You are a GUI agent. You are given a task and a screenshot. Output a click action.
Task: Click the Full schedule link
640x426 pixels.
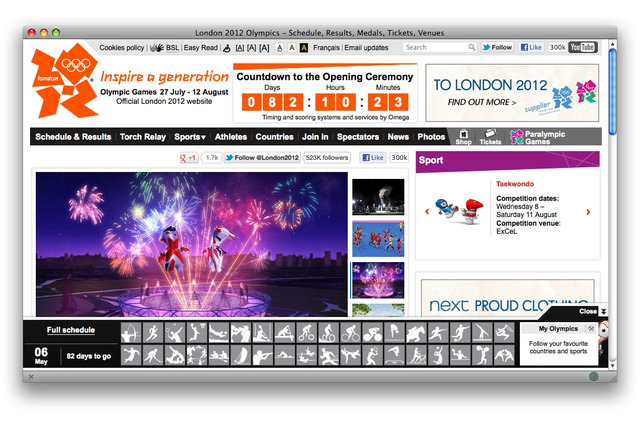click(x=71, y=330)
